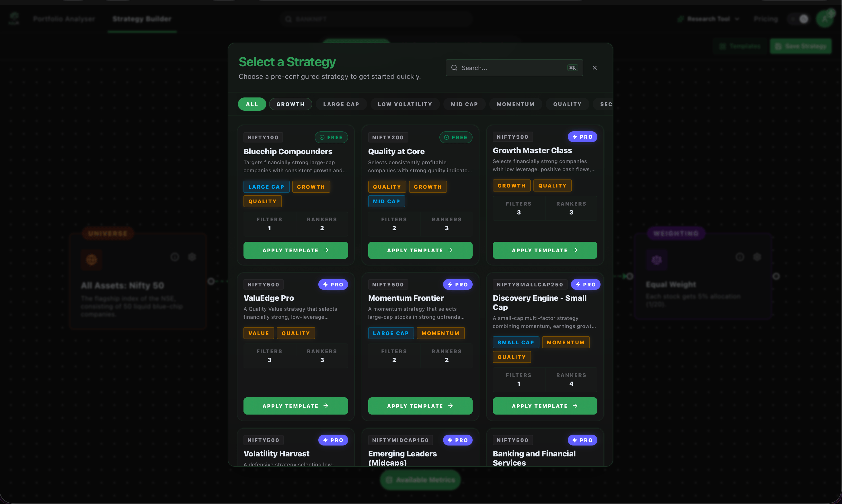Select the QUALITY filter chip

567,104
